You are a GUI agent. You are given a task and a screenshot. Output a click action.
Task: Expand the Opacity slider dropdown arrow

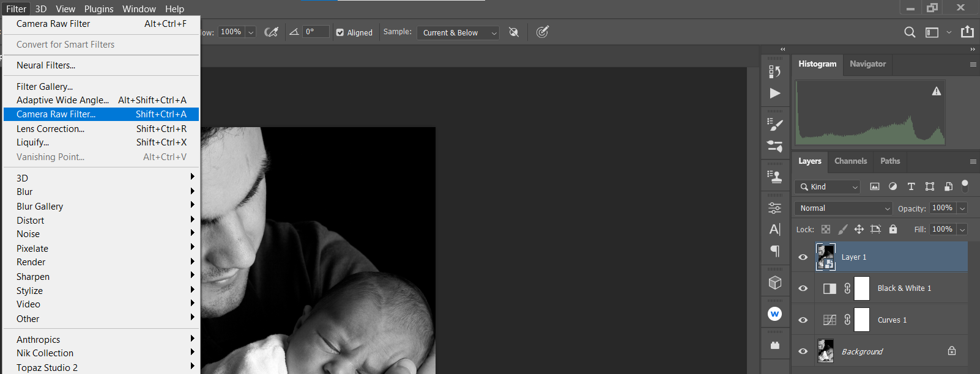click(x=962, y=208)
